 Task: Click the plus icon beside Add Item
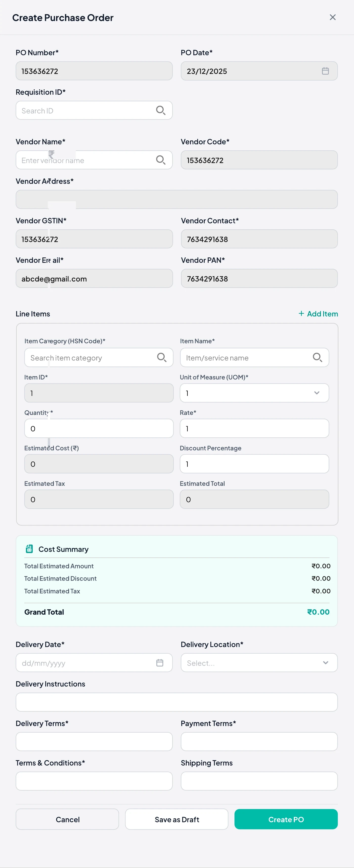[301, 313]
